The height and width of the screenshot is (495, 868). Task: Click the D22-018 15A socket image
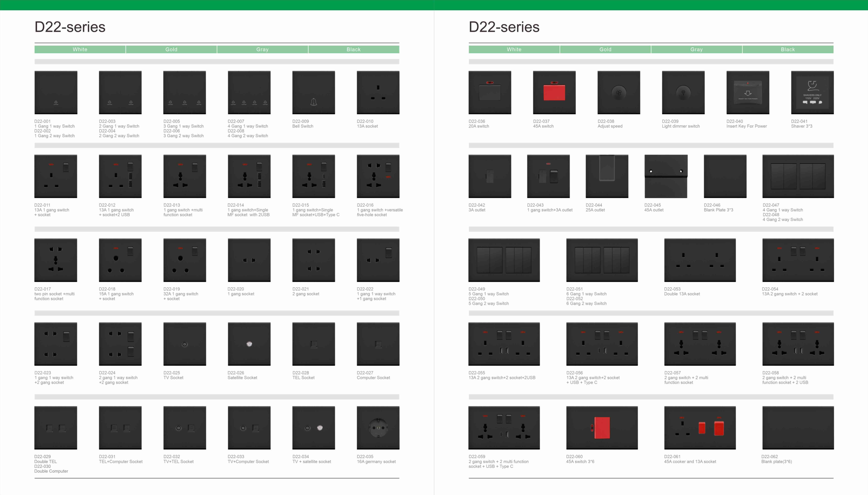120,260
